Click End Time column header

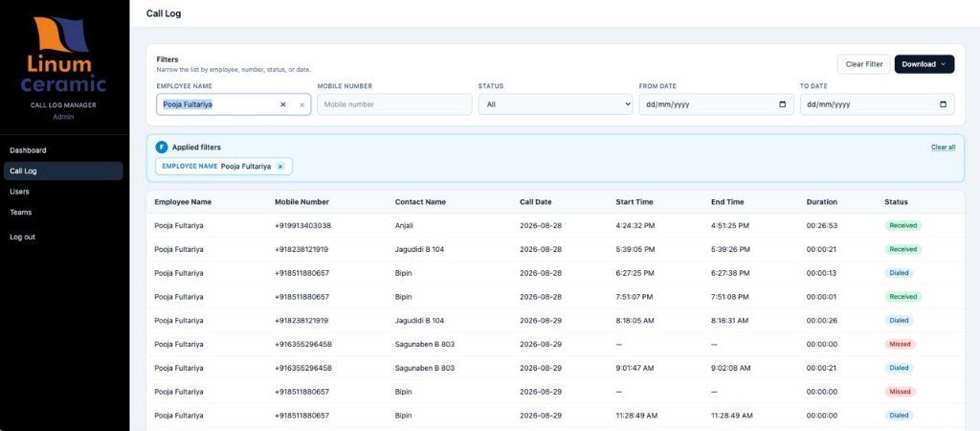click(x=727, y=202)
